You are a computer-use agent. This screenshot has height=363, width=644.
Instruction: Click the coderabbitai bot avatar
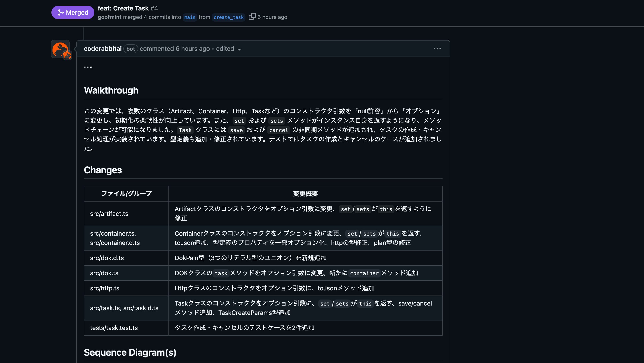click(61, 49)
